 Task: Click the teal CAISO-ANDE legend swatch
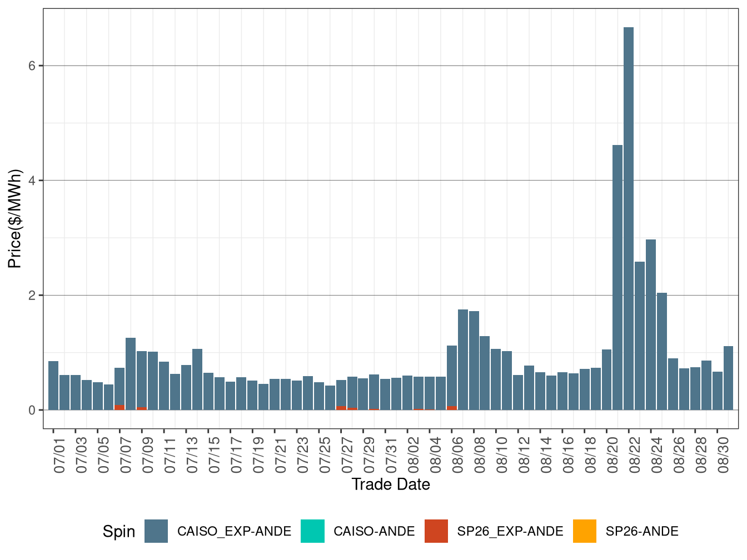coord(312,531)
